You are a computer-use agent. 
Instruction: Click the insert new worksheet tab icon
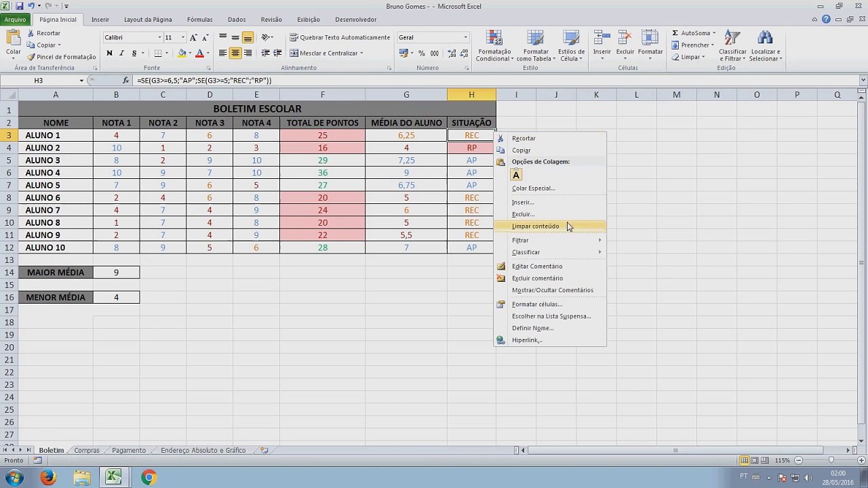click(x=264, y=450)
